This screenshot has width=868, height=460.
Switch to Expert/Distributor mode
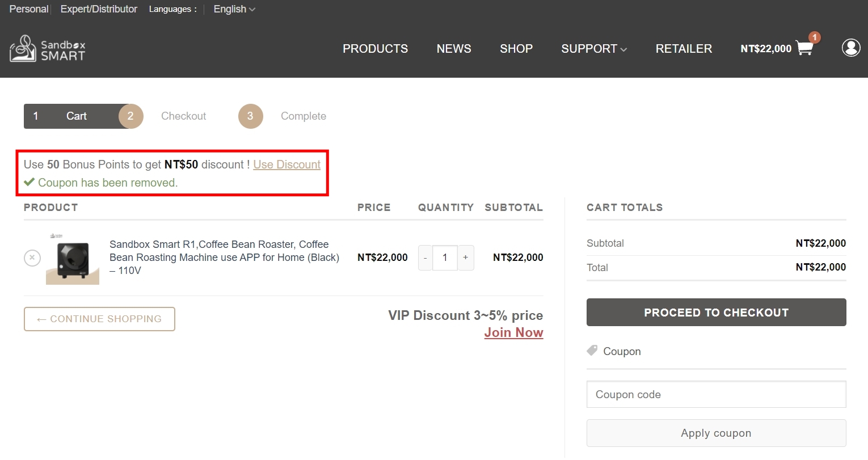point(99,9)
